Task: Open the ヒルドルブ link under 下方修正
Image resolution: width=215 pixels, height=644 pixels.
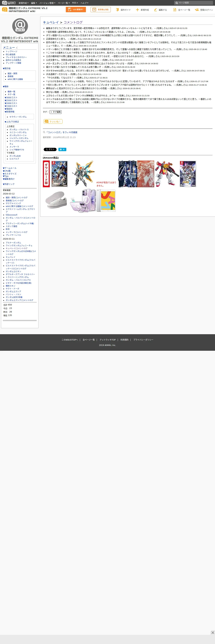Action: pyautogui.click(x=14, y=159)
